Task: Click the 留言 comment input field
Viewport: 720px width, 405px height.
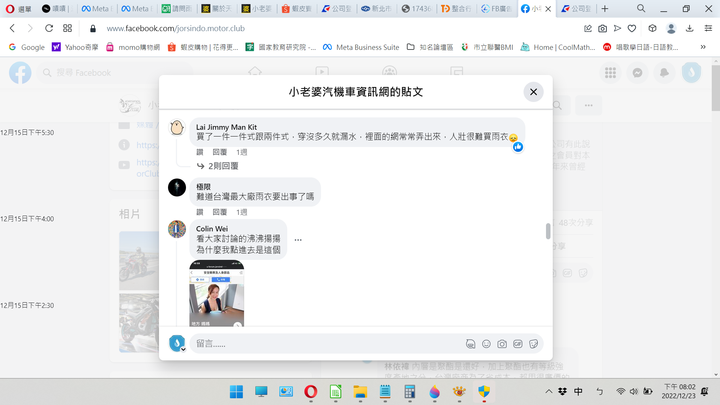Action: click(x=326, y=344)
